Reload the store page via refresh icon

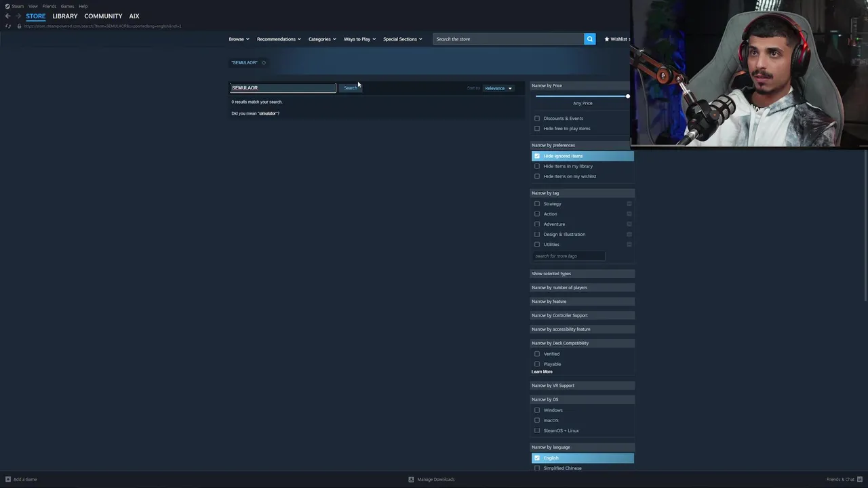(8, 26)
